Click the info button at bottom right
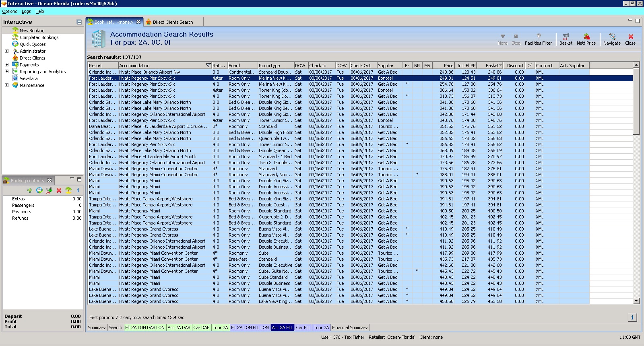Viewport: 644px width, 346px height. [x=632, y=317]
